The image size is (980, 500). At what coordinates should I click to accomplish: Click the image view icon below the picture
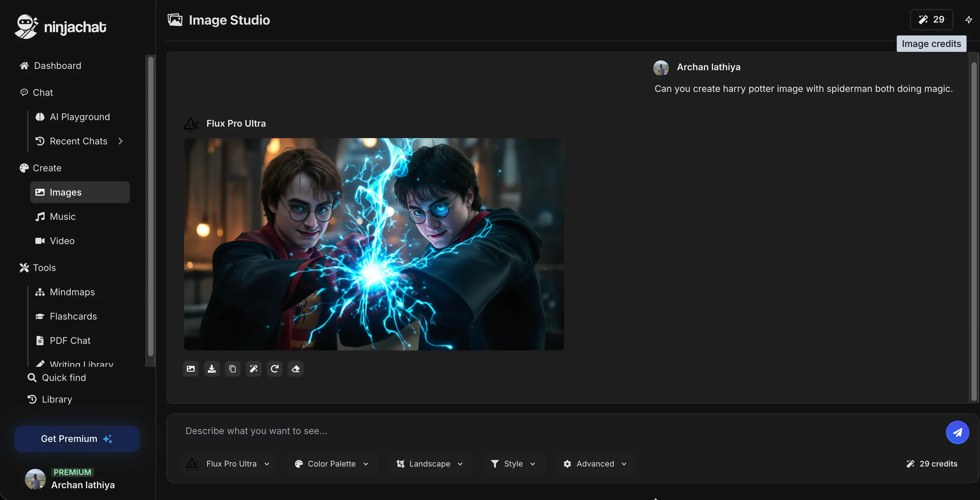click(x=191, y=369)
